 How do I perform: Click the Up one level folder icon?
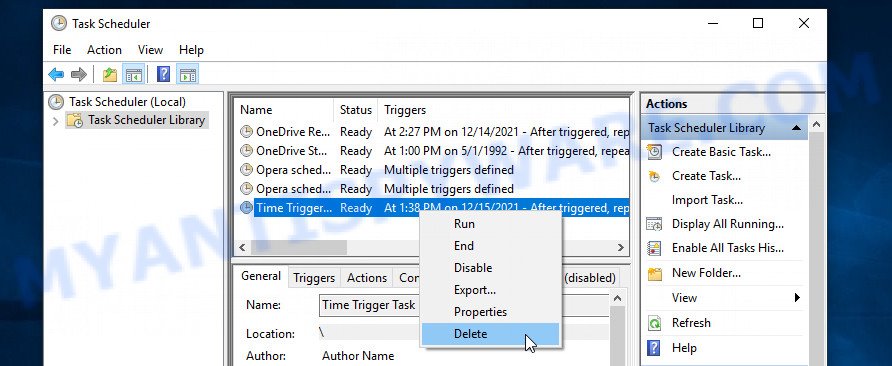point(109,74)
